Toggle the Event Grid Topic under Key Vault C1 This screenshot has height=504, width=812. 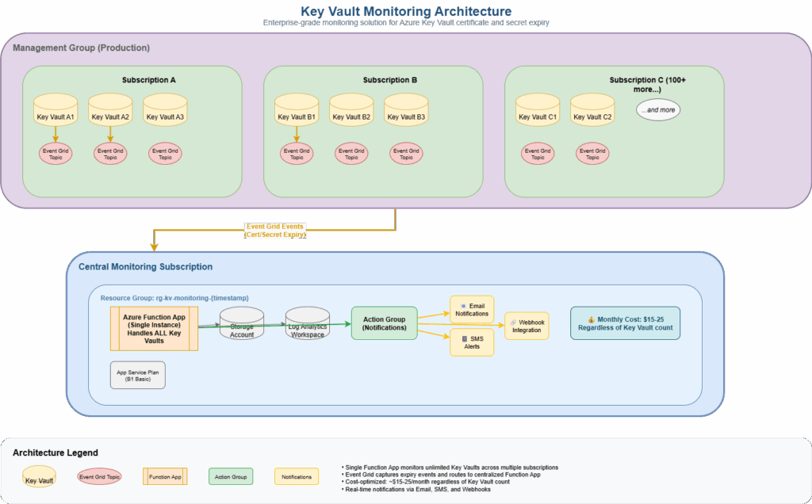[538, 153]
